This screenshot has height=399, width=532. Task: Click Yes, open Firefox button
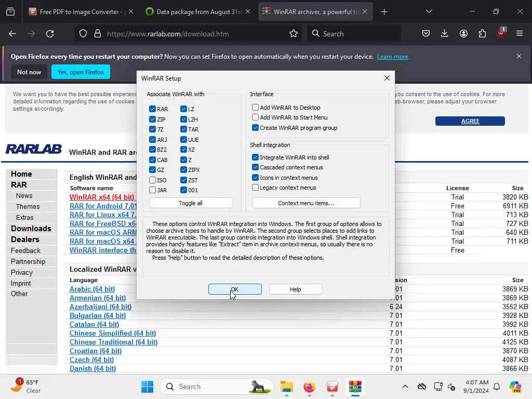click(x=81, y=72)
